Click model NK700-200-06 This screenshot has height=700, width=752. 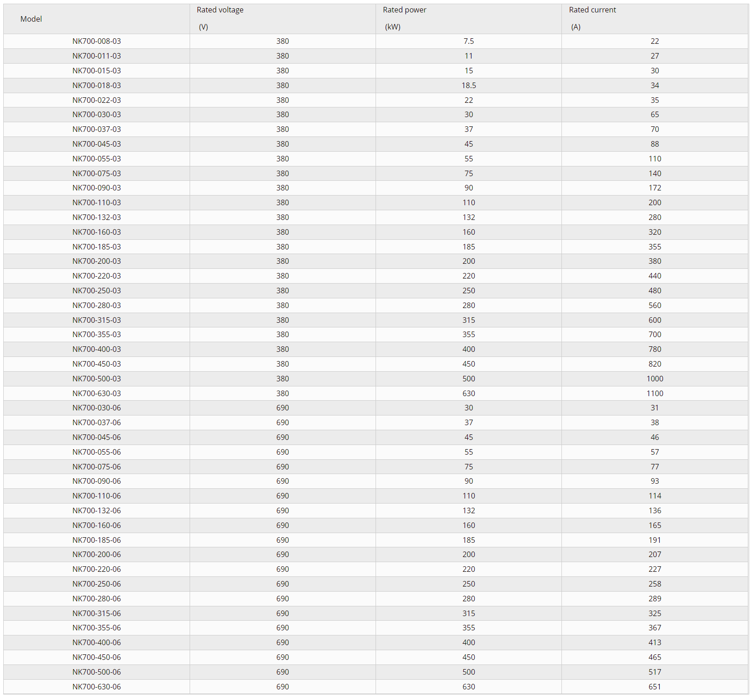(96, 554)
